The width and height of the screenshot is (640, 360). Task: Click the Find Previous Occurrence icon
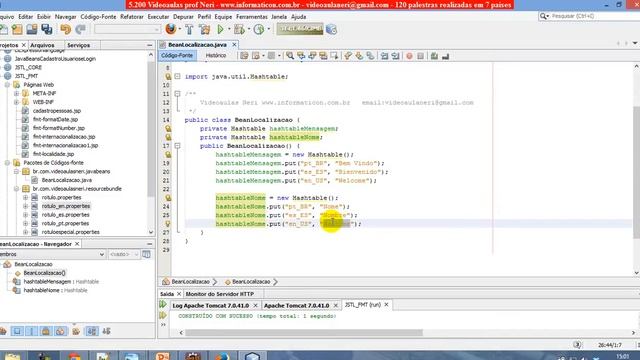click(x=301, y=56)
